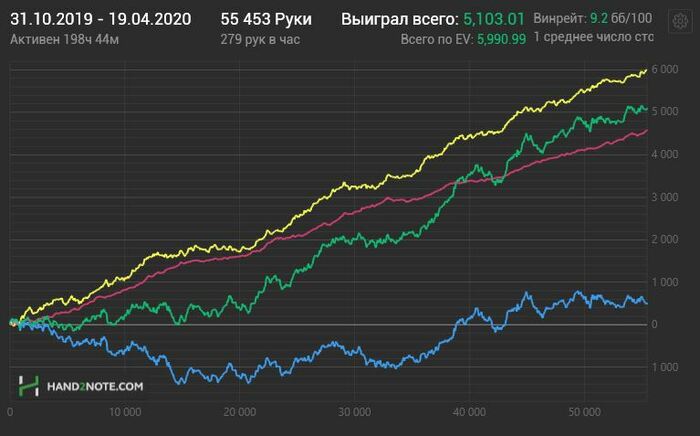Click the total won value 5,103.01

coord(494,19)
